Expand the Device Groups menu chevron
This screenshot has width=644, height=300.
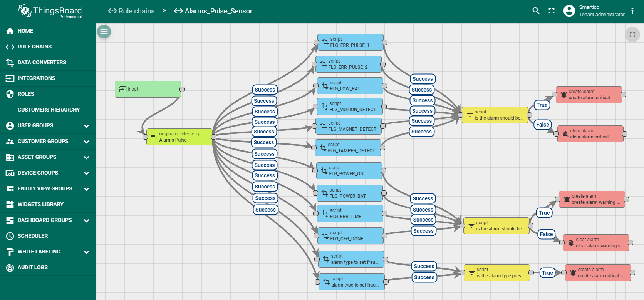(x=86, y=173)
